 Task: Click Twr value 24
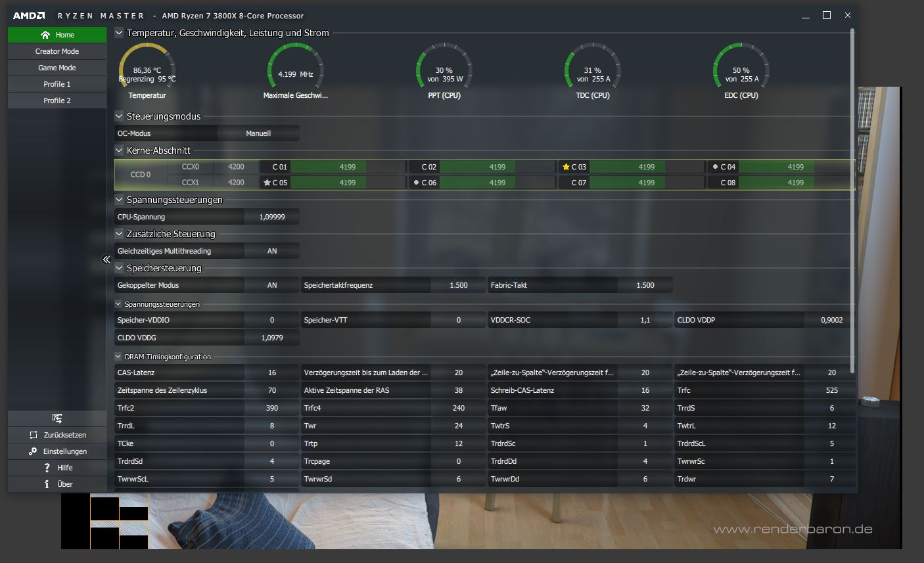point(459,426)
